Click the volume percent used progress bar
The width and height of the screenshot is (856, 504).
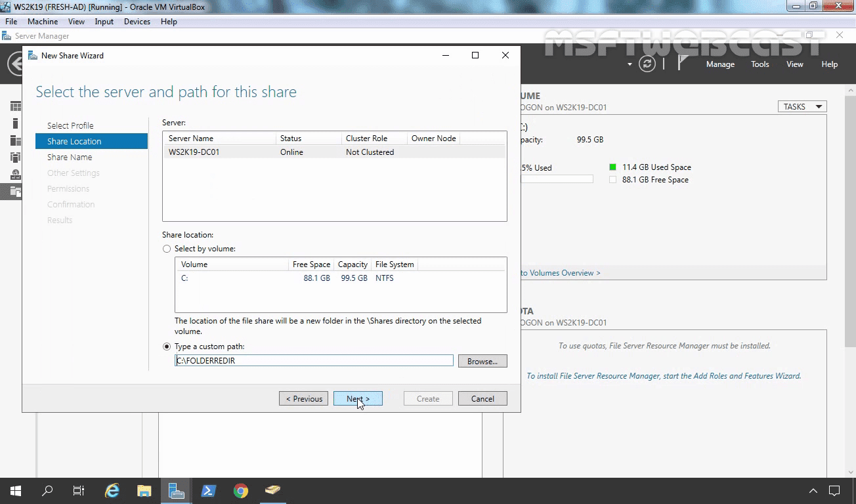click(557, 179)
